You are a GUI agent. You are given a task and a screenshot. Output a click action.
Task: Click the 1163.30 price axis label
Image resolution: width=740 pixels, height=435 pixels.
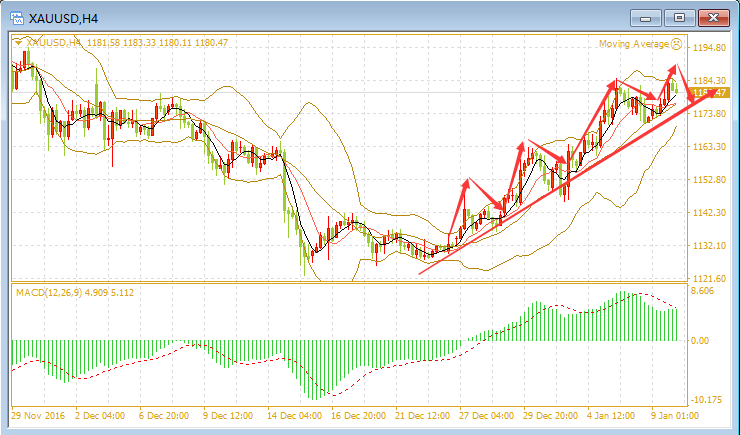(x=709, y=147)
